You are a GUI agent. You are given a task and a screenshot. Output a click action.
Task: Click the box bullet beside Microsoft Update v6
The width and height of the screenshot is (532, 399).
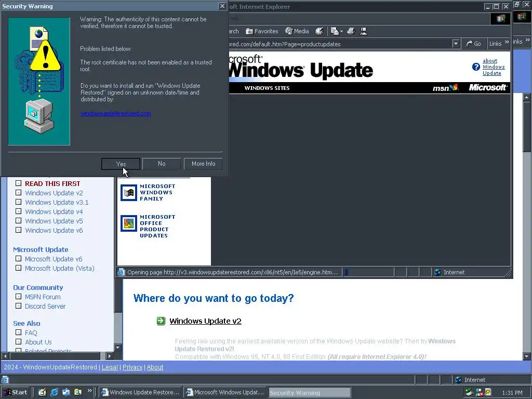[18, 259]
